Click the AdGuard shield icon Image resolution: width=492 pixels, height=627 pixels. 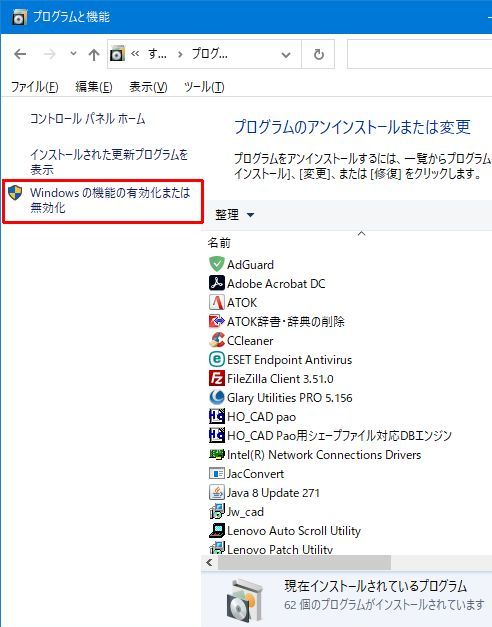point(216,264)
